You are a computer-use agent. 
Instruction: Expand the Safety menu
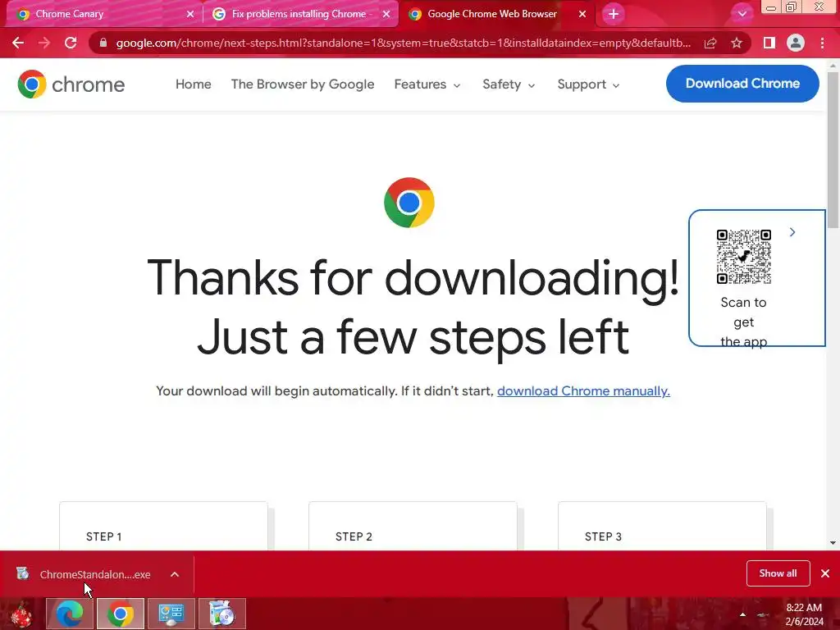509,84
